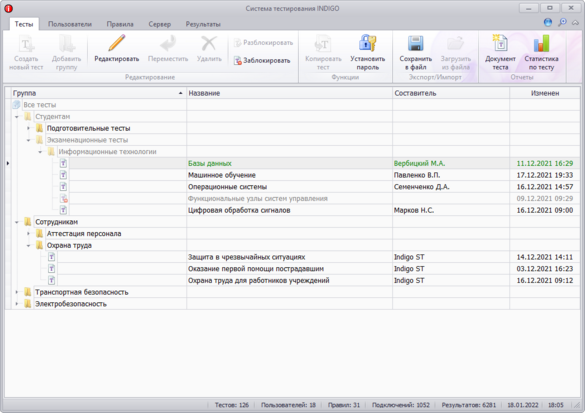Image resolution: width=585 pixels, height=413 pixels.
Task: Open the Результаты tab
Action: [203, 24]
